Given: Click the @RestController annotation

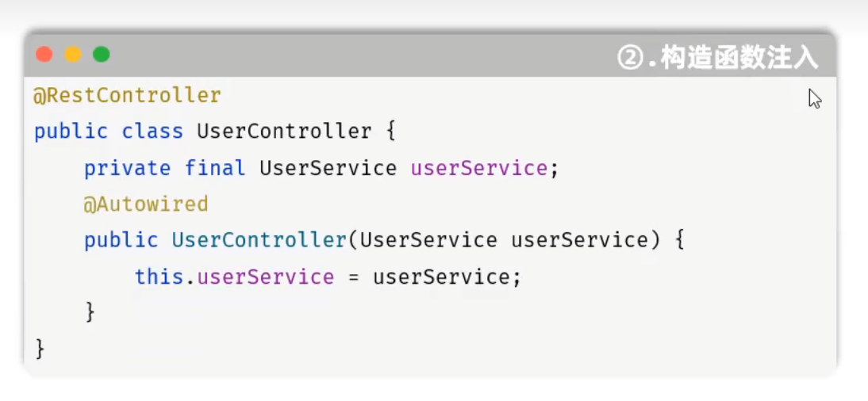Looking at the screenshot, I should tap(127, 96).
